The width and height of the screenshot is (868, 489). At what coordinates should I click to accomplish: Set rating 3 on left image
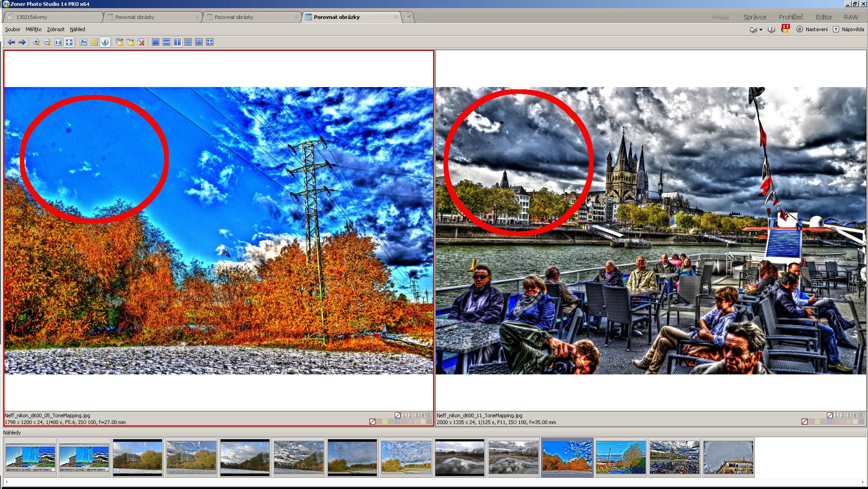point(416,415)
